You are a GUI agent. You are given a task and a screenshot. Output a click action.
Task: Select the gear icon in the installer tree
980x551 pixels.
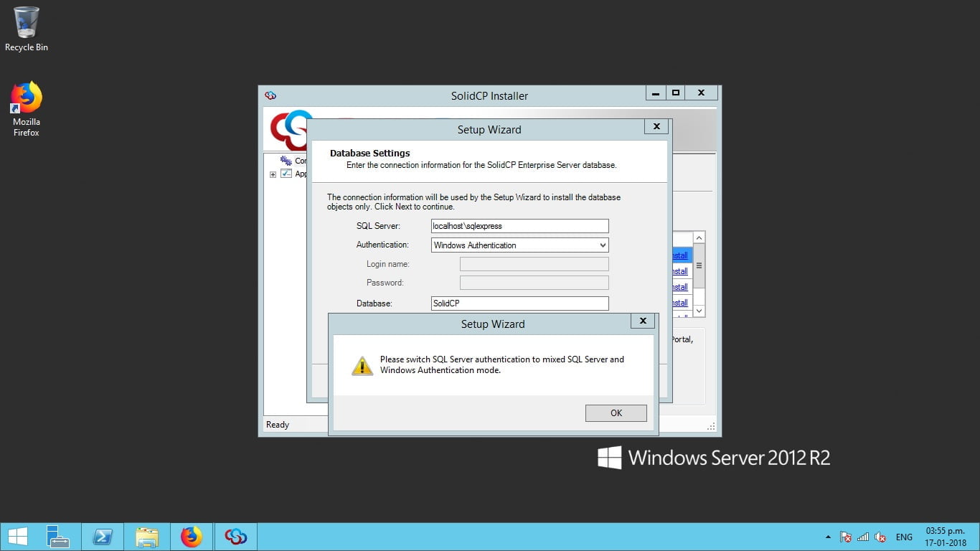pyautogui.click(x=286, y=161)
